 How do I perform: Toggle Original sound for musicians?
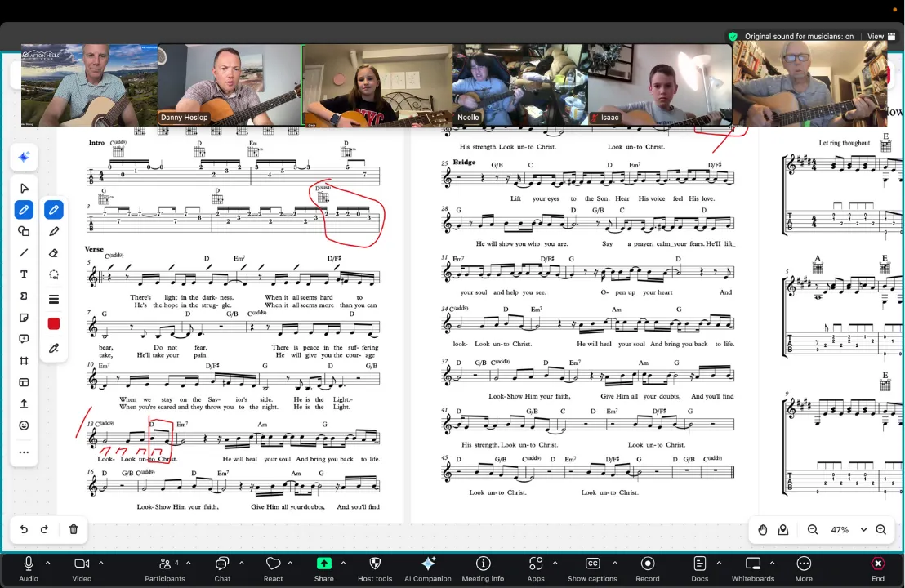point(799,37)
